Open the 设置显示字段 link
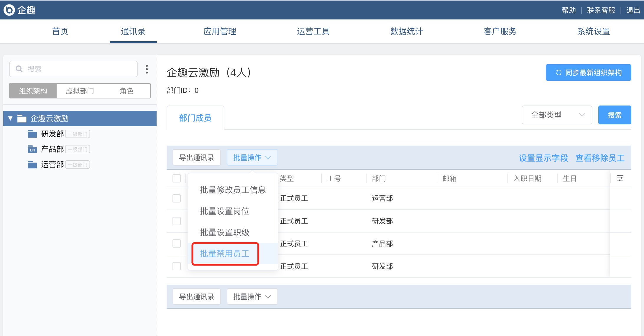The width and height of the screenshot is (644, 336). tap(543, 158)
